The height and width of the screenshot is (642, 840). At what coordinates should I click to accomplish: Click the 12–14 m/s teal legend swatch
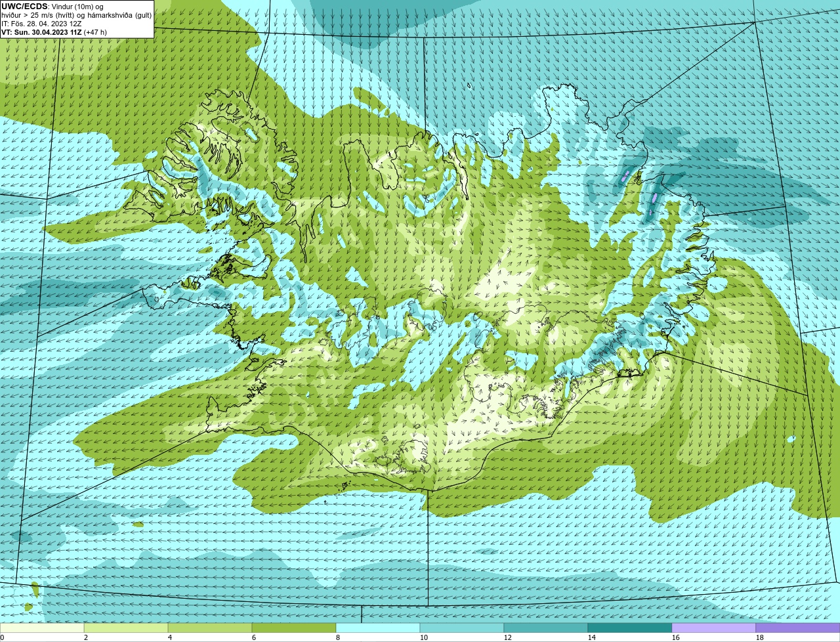(546, 628)
